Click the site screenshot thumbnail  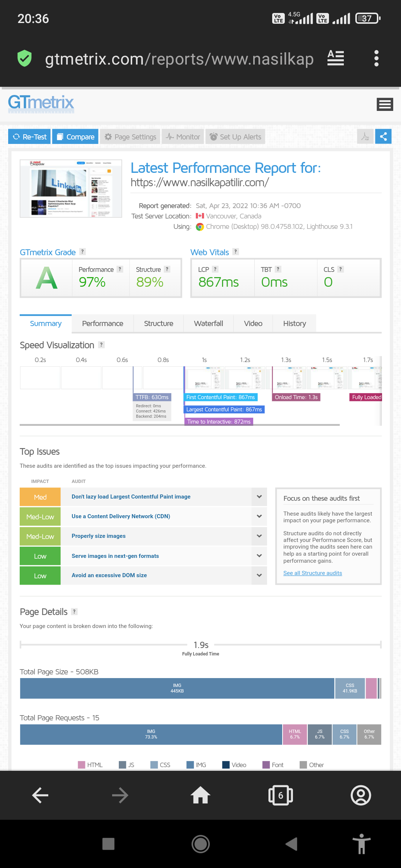[x=71, y=188]
